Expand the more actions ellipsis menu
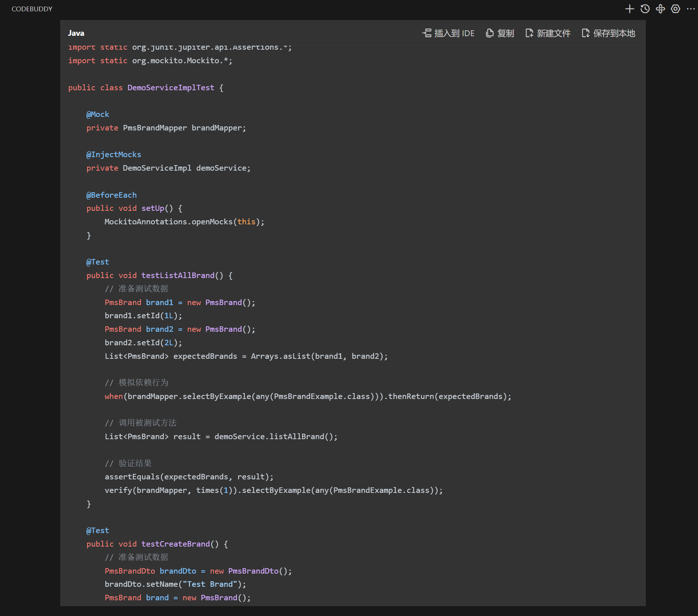The width and height of the screenshot is (698, 616). tap(691, 9)
